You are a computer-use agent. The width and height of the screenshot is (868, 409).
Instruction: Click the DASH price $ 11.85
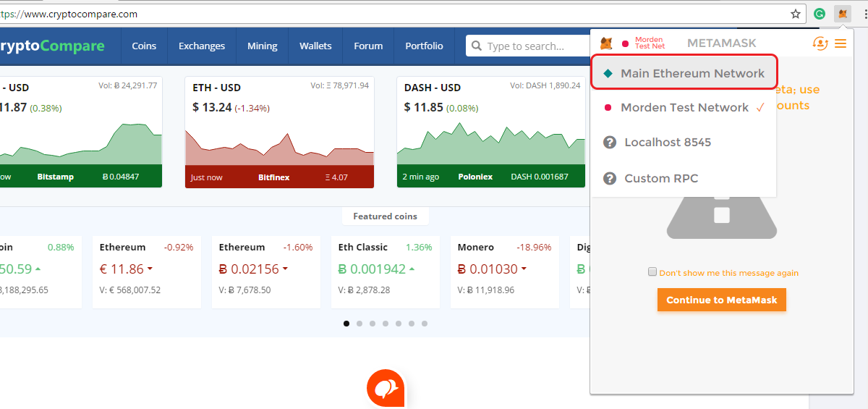click(x=423, y=107)
